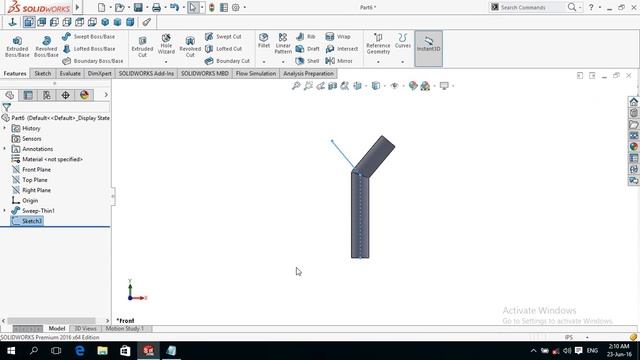Use the Intersect feature
Viewport: 640px width, 360px height.
pos(342,49)
